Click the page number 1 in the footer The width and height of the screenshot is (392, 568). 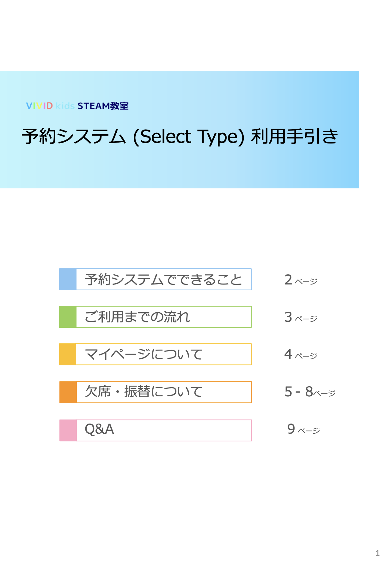377,553
